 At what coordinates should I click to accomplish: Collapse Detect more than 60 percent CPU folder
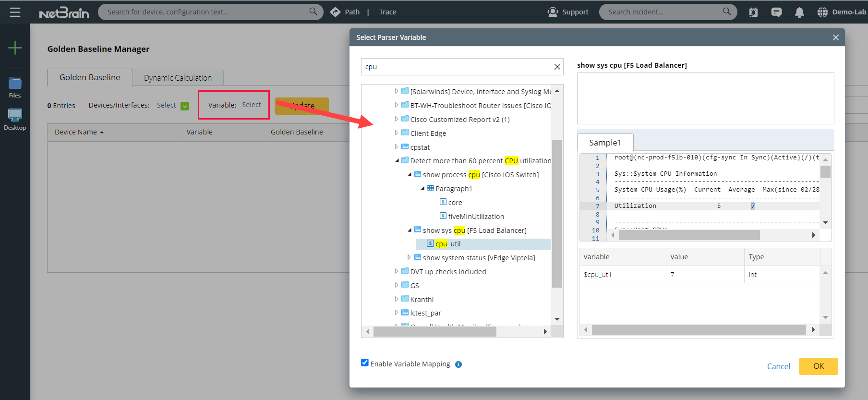pyautogui.click(x=397, y=160)
